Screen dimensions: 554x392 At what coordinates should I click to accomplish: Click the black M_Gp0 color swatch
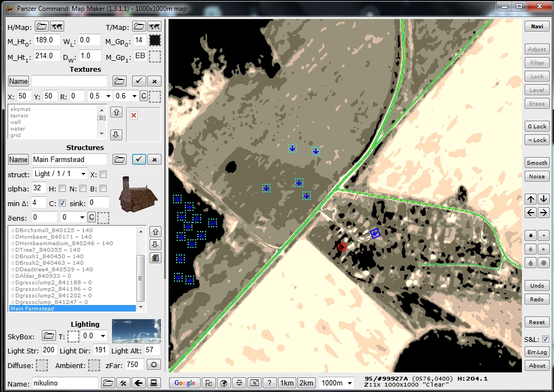coord(155,40)
